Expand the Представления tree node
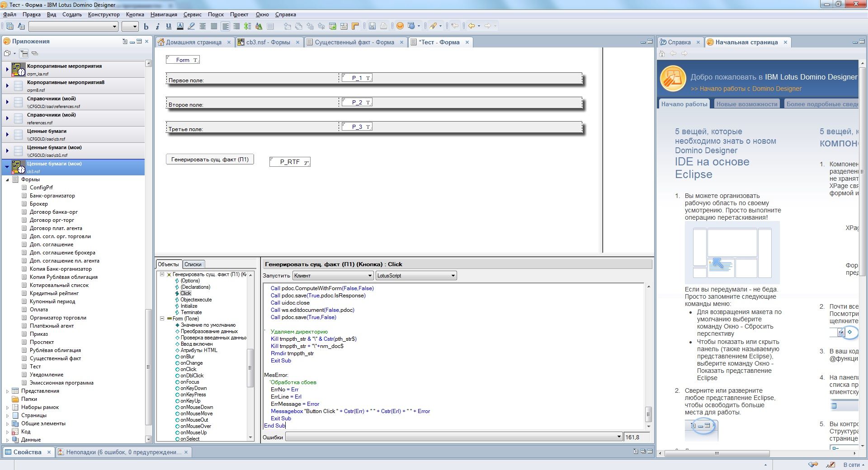 pos(7,391)
